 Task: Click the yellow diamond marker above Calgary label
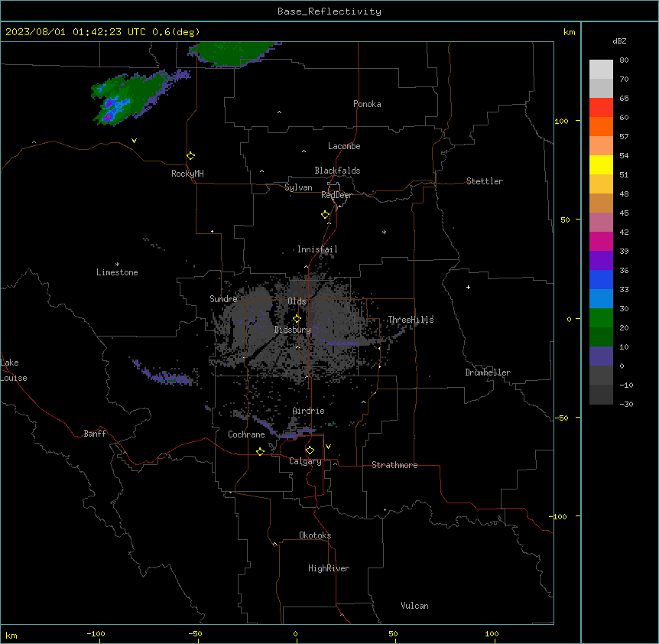[x=310, y=450]
